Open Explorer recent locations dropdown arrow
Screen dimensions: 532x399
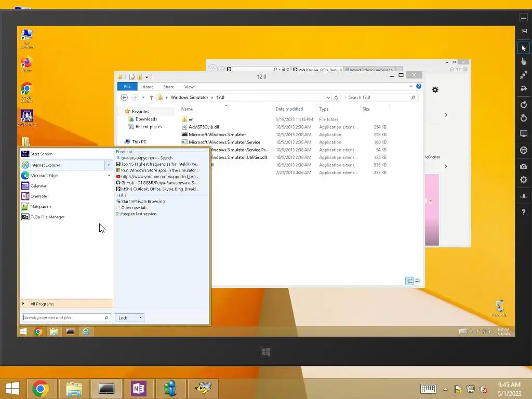point(143,97)
